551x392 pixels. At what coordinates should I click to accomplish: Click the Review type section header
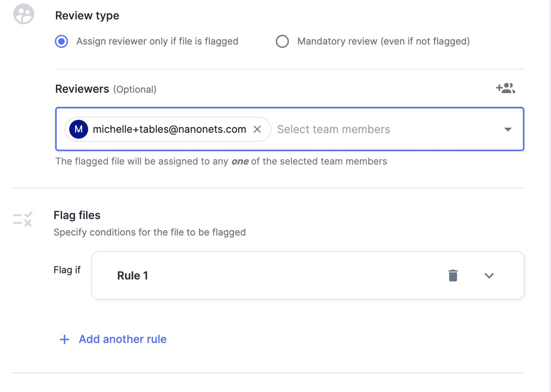[x=86, y=15]
